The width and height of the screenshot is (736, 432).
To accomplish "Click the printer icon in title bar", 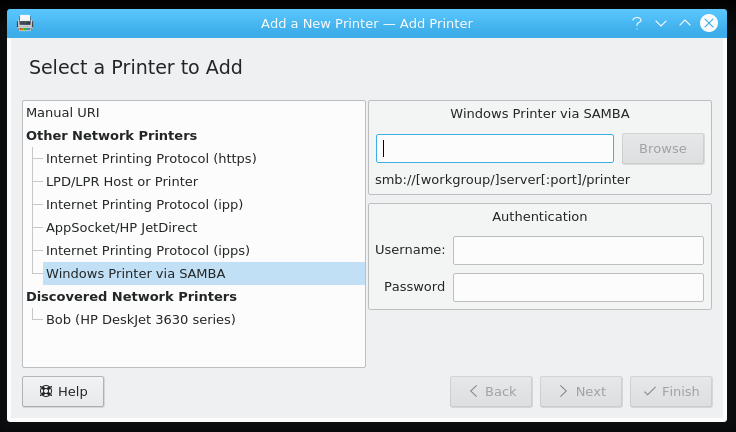I will [x=25, y=23].
